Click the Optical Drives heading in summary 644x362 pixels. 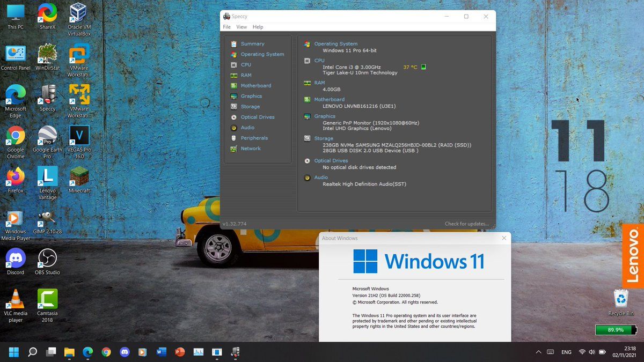click(331, 161)
